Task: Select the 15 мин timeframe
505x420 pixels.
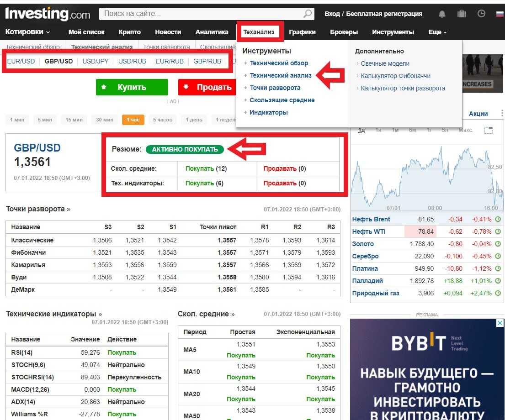Action: (x=74, y=120)
